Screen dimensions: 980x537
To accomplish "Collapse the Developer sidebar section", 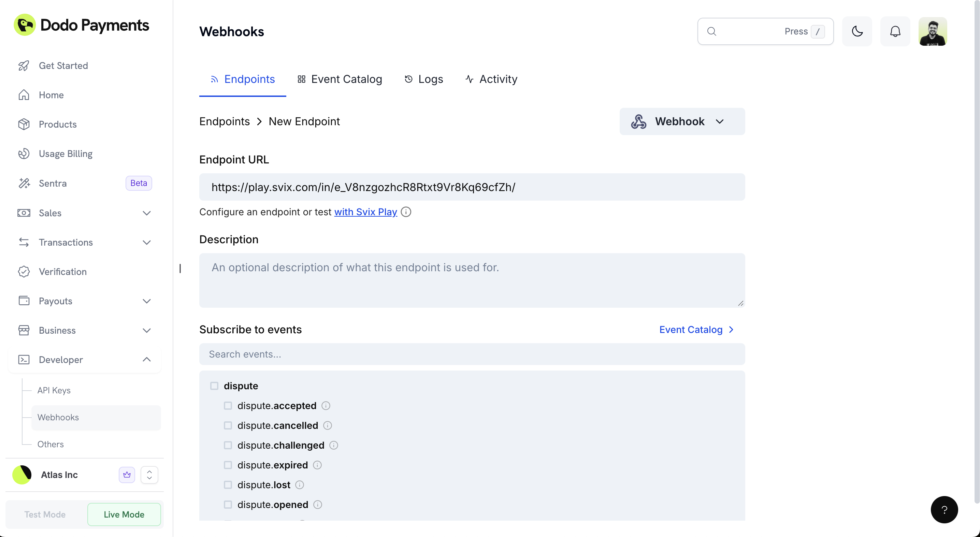I will click(x=146, y=359).
